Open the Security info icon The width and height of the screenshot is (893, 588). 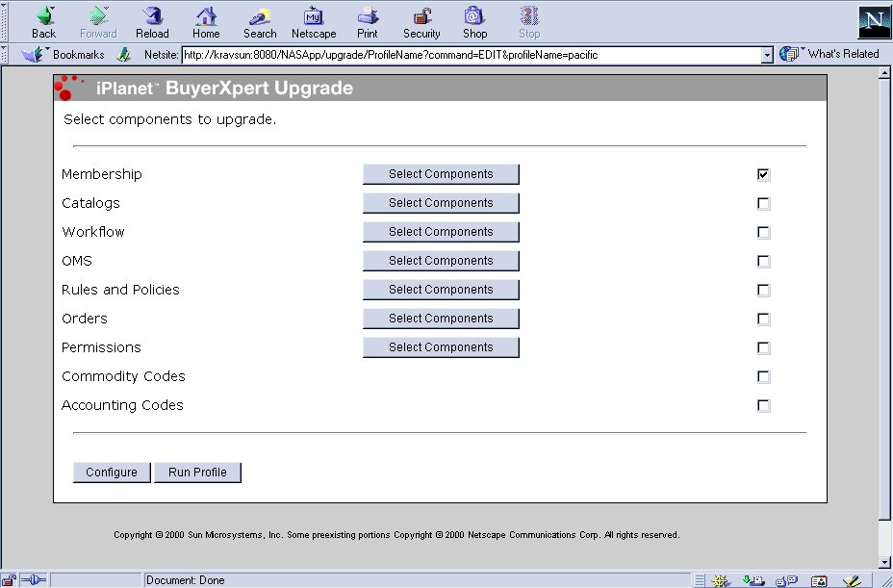[x=421, y=22]
